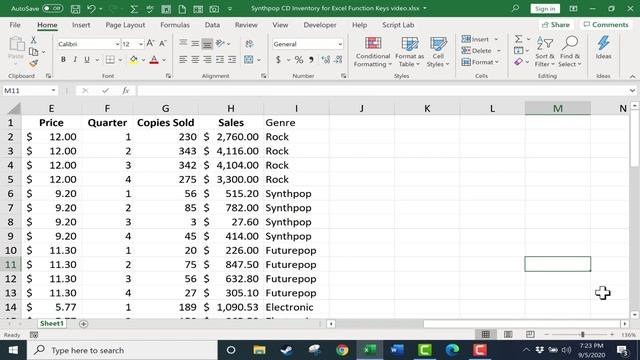Image resolution: width=640 pixels, height=360 pixels.
Task: Open the Borders dropdown arrow
Action: (x=120, y=60)
